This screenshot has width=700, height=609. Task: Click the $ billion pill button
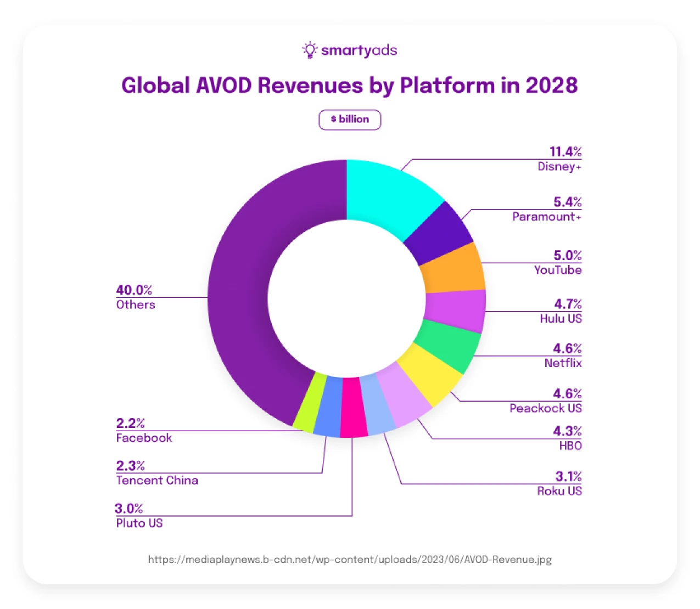[350, 120]
